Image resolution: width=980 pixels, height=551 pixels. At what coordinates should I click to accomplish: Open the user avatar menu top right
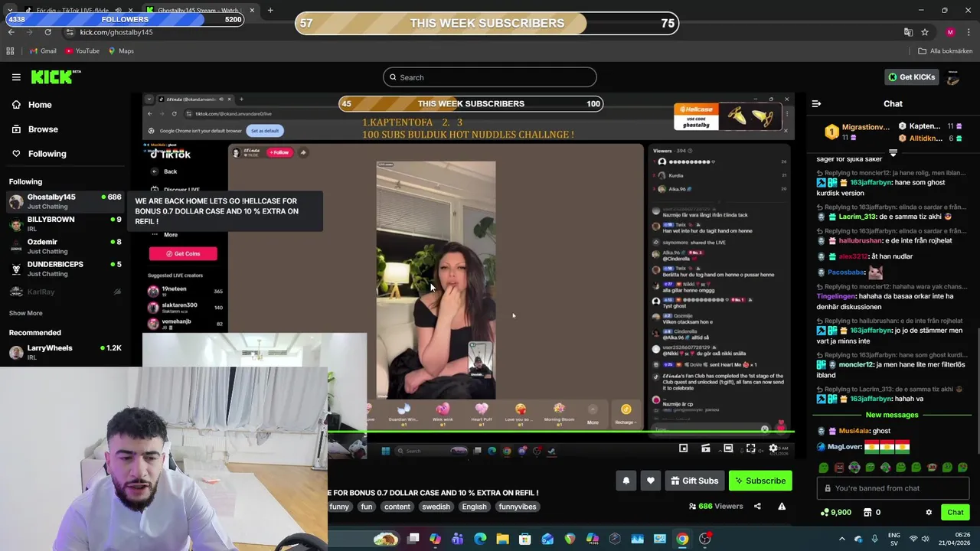[x=953, y=77]
